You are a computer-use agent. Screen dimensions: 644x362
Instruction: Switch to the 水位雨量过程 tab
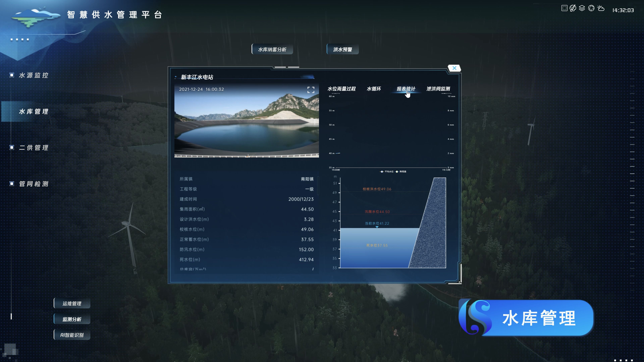[341, 89]
